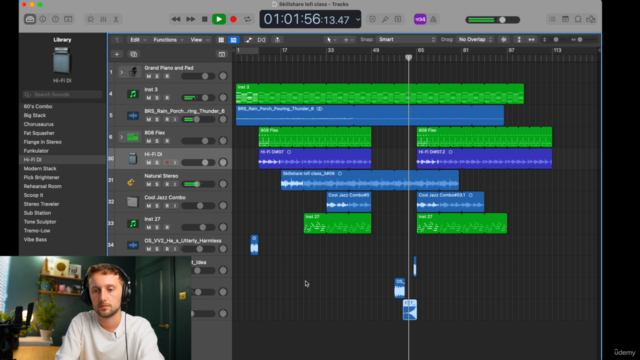
Task: Open the Mixer faders icon
Action: click(x=103, y=19)
